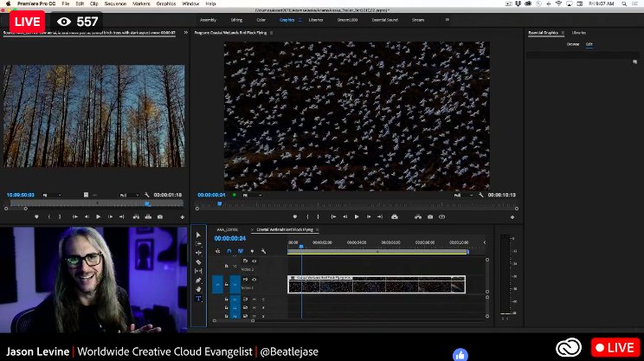
Task: Step back one frame in Program monitor
Action: coord(345,216)
